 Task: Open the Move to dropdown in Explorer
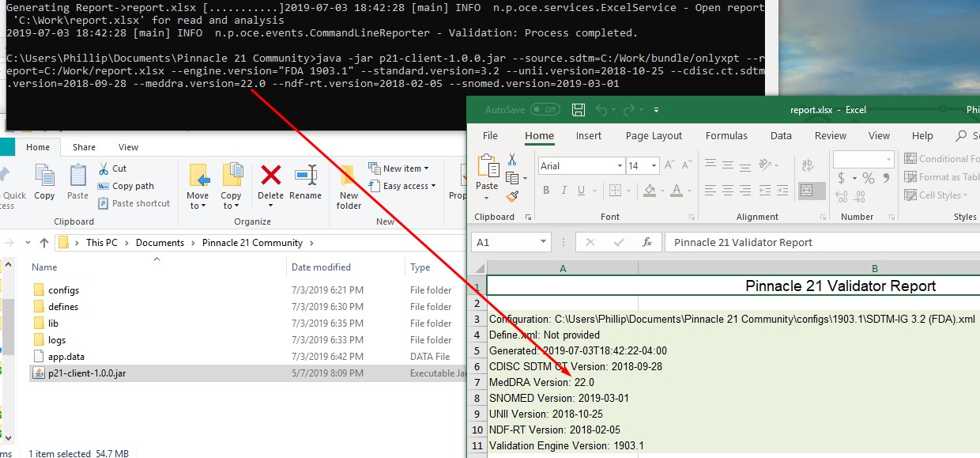click(198, 187)
